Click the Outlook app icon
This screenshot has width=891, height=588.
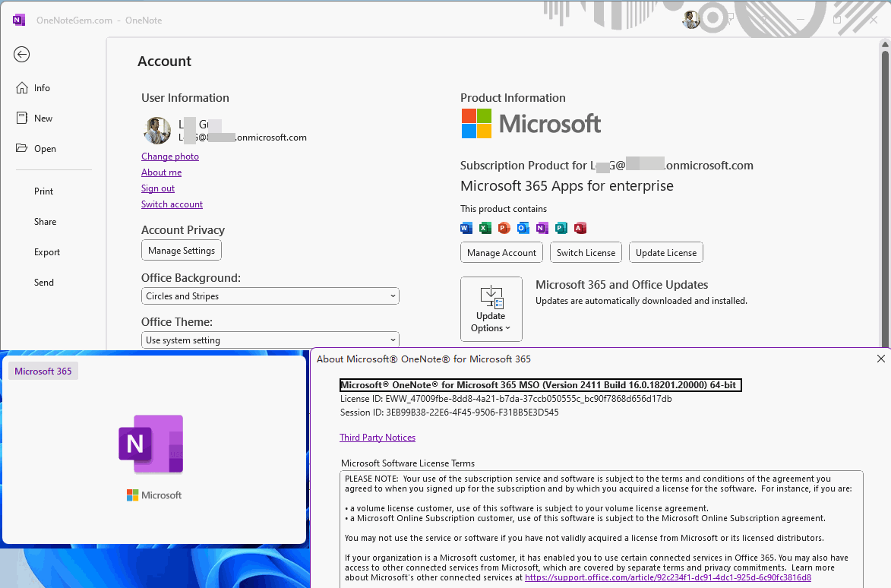[x=523, y=229]
